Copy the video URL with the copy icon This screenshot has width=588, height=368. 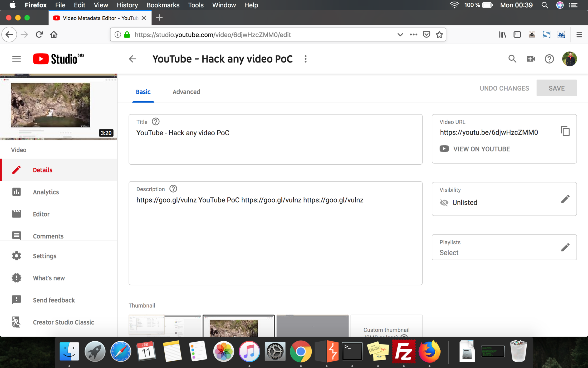pyautogui.click(x=565, y=131)
